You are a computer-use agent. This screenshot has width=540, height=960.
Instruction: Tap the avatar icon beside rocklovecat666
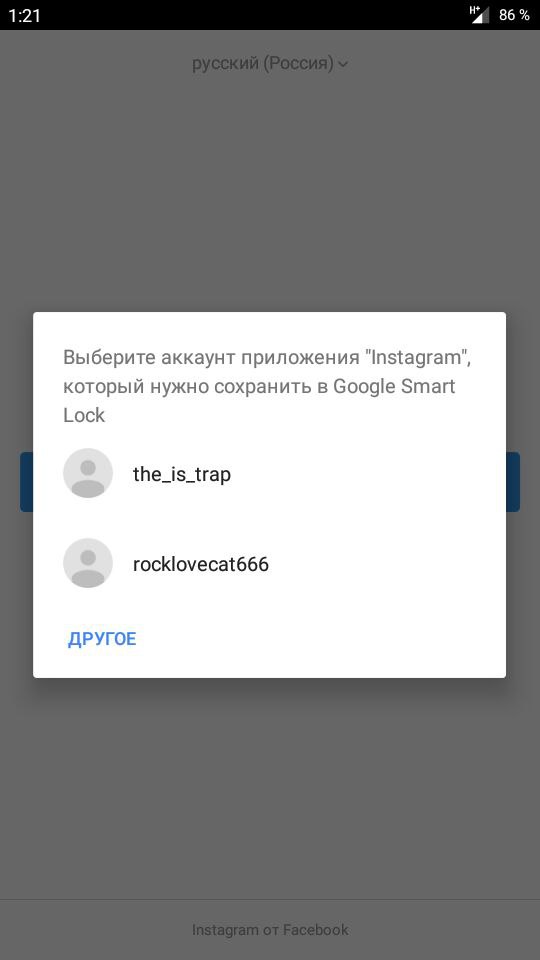tap(88, 563)
